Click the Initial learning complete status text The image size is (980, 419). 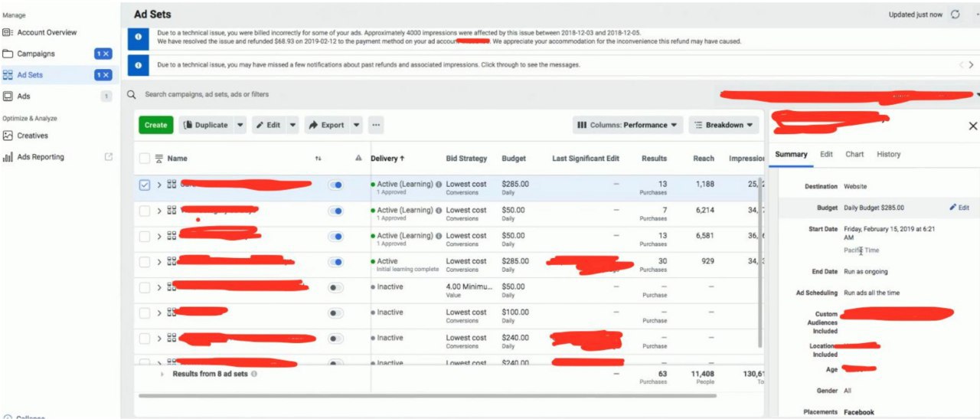pyautogui.click(x=407, y=270)
